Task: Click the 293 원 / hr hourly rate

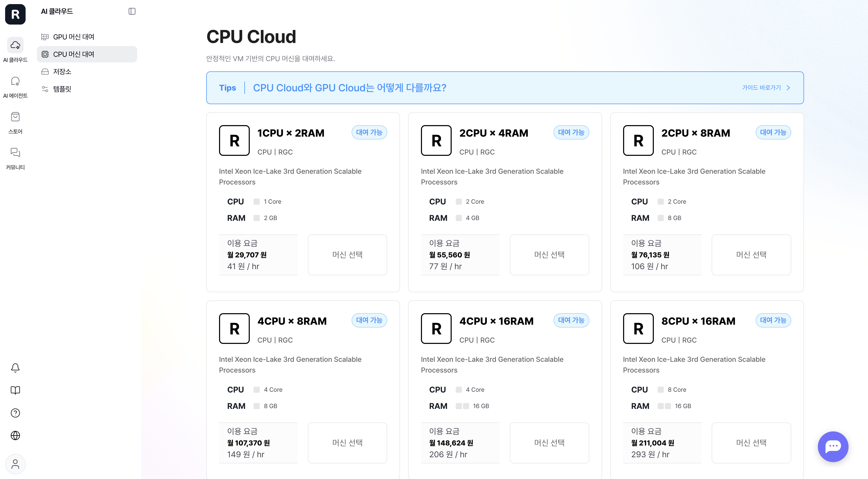Action: [650, 454]
